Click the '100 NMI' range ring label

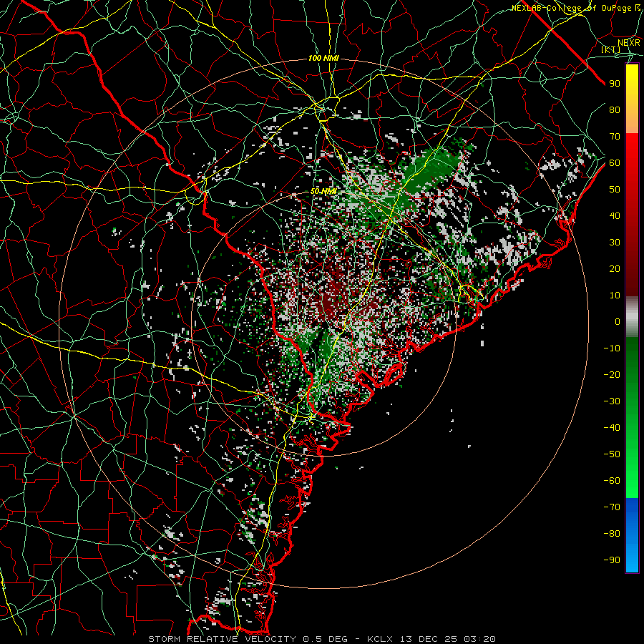click(323, 59)
